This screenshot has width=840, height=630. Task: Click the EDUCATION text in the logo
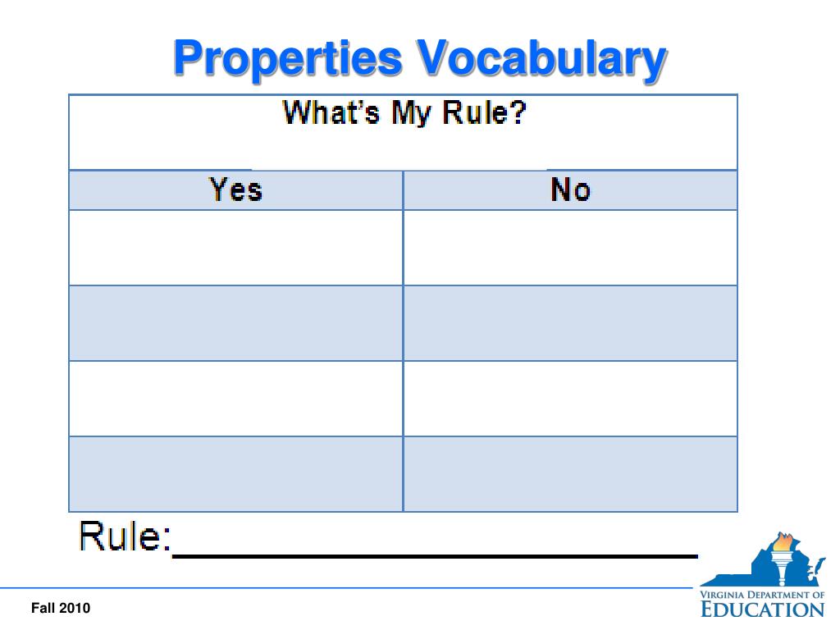point(762,609)
